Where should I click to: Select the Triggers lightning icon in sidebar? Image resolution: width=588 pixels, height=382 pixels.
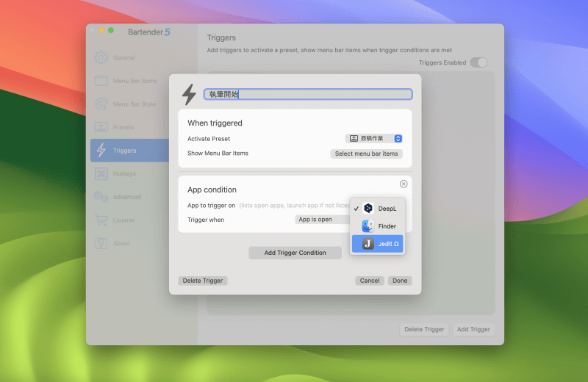click(x=101, y=151)
